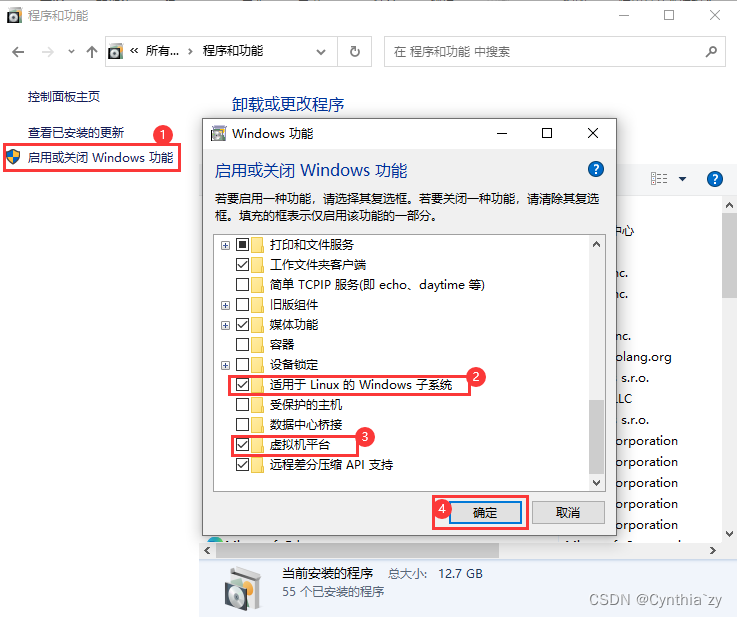Uncheck 工作文件夹客户端 checkbox
The width and height of the screenshot is (737, 617).
[243, 265]
